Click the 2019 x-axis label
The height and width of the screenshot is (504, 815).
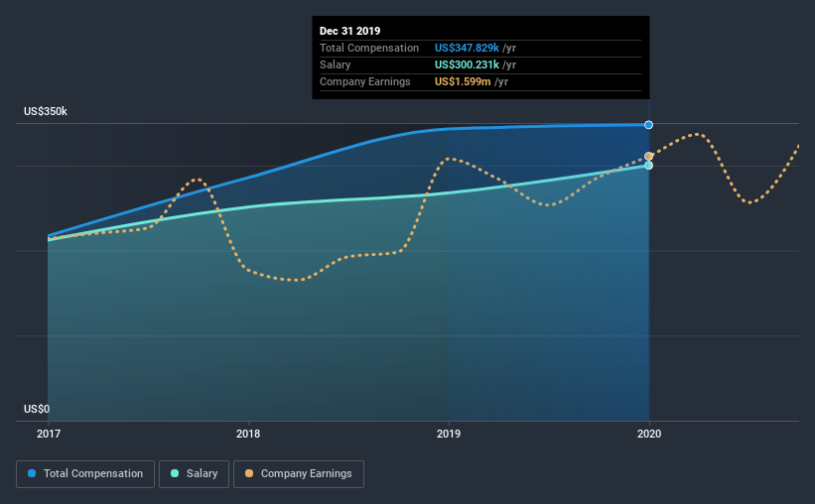click(449, 434)
